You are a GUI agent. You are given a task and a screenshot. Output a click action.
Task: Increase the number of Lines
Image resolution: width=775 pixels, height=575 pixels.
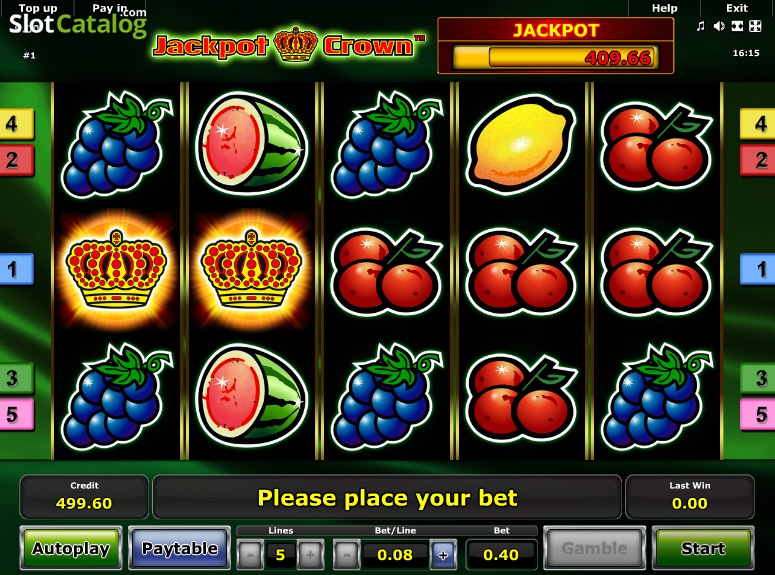point(310,555)
